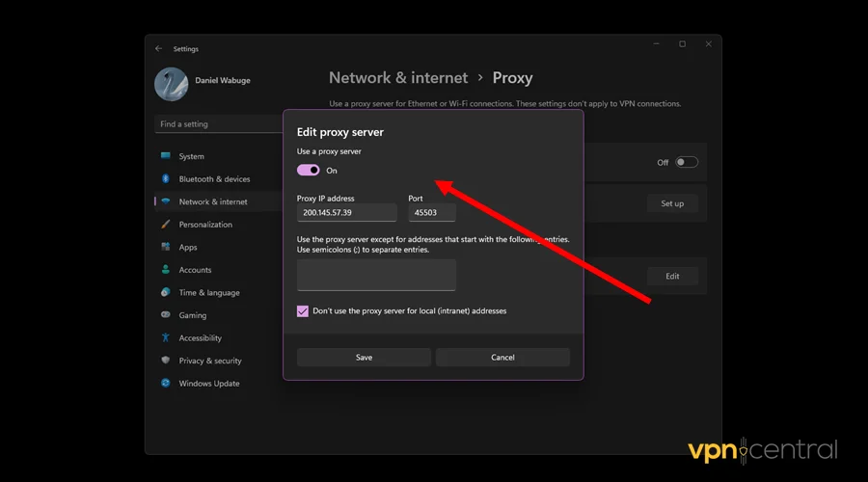Open Privacy & security settings
This screenshot has width=868, height=482.
click(x=210, y=361)
